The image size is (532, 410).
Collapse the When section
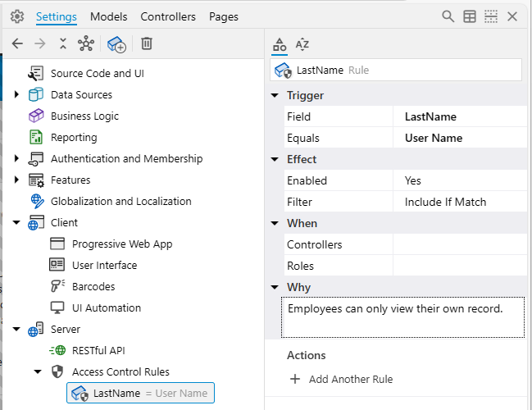pos(275,223)
